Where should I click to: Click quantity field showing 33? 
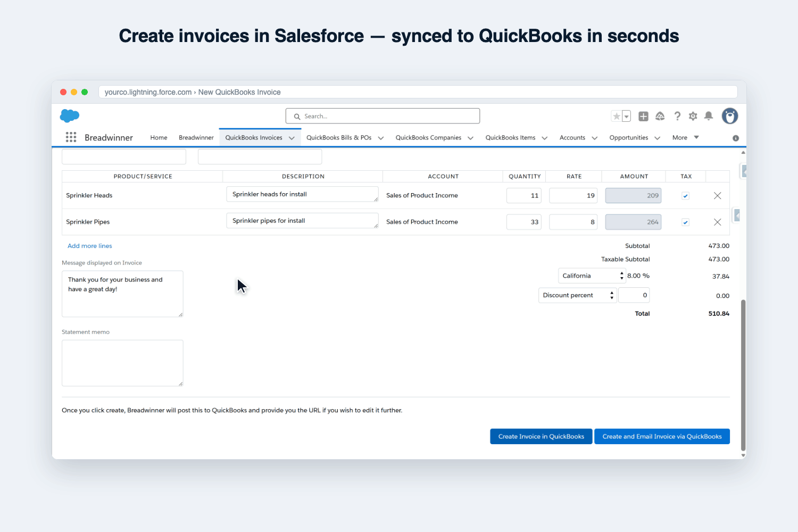coord(524,222)
